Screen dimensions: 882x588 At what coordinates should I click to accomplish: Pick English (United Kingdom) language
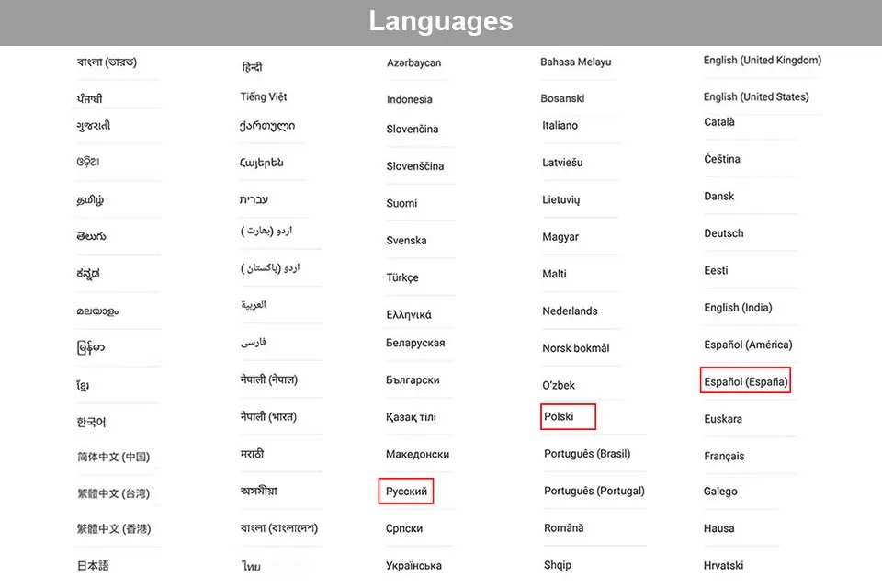(762, 61)
